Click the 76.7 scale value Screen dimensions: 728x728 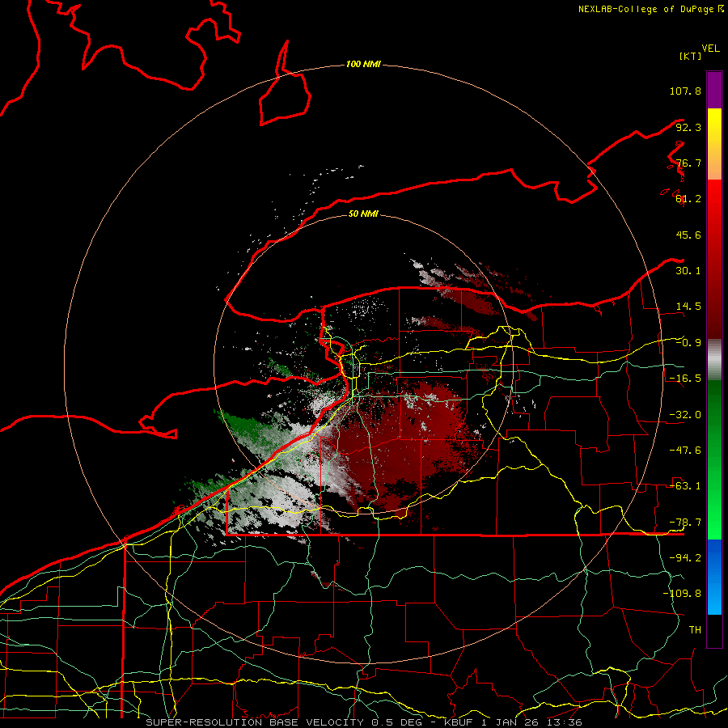[688, 163]
